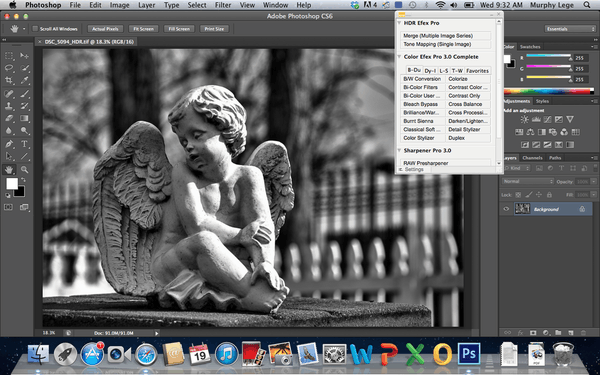The image size is (600, 375).
Task: Select the Crop tool
Action: [9, 80]
